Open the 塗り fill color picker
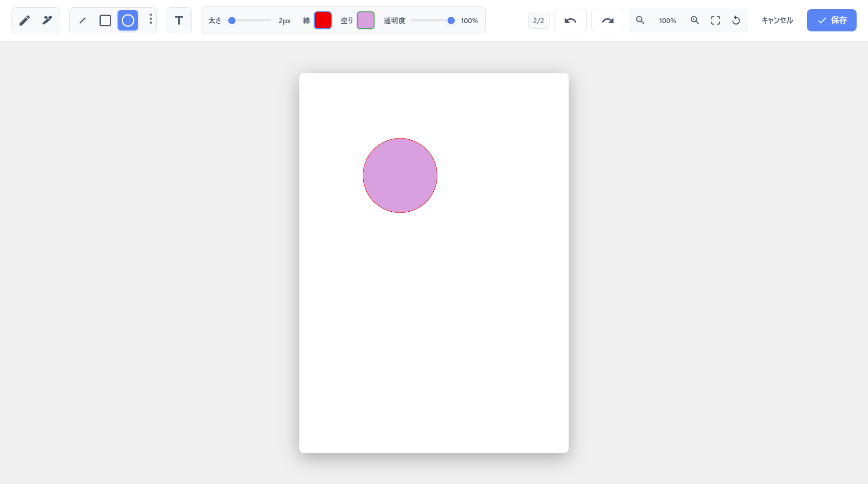The image size is (868, 484). (365, 20)
